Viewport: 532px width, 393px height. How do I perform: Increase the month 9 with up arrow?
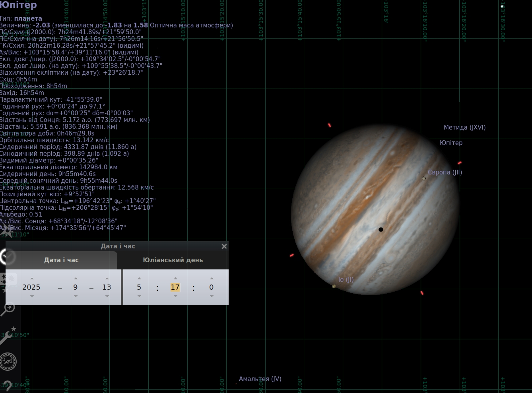76,278
